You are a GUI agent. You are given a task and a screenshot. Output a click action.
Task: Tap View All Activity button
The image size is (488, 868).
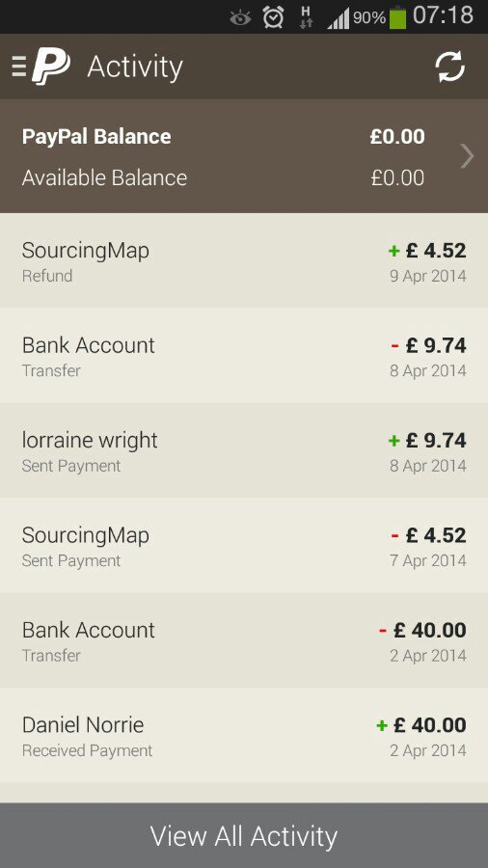click(x=244, y=836)
